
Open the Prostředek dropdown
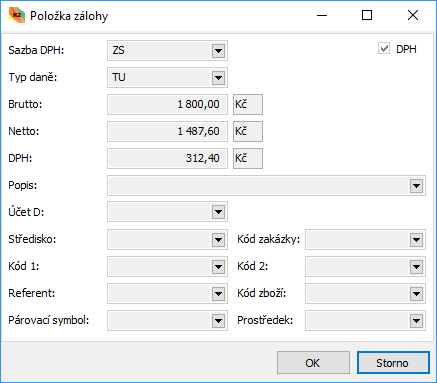click(416, 321)
